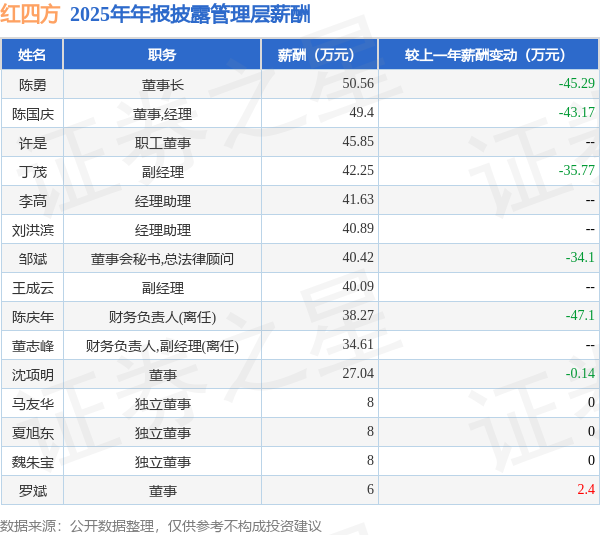Click the red change value 2.4

coord(586,489)
